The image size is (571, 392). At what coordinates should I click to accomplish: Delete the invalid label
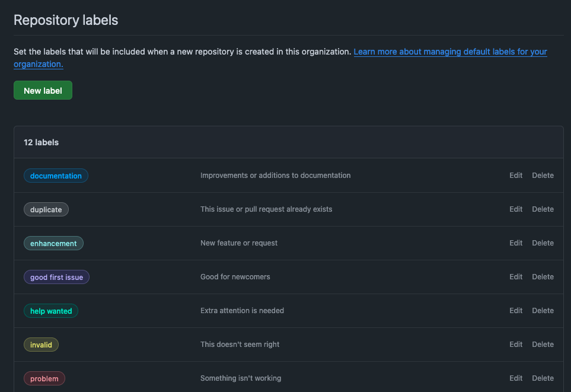[x=543, y=345]
